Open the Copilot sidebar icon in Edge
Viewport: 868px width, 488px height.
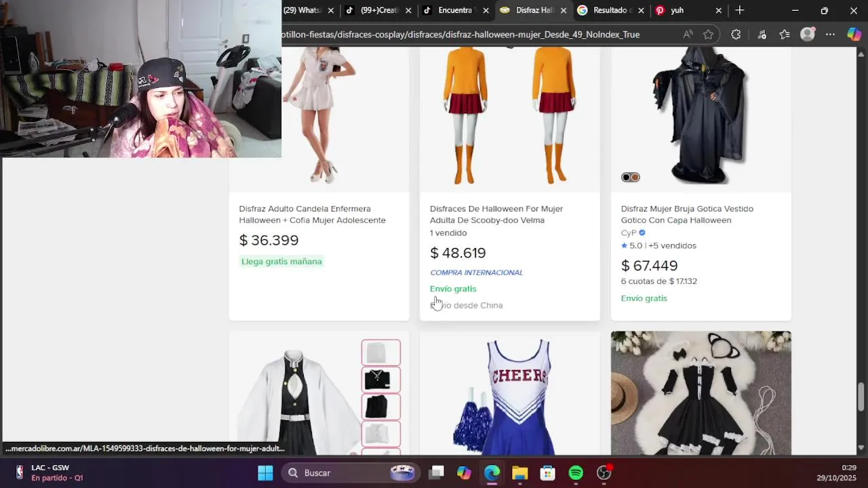(x=854, y=35)
